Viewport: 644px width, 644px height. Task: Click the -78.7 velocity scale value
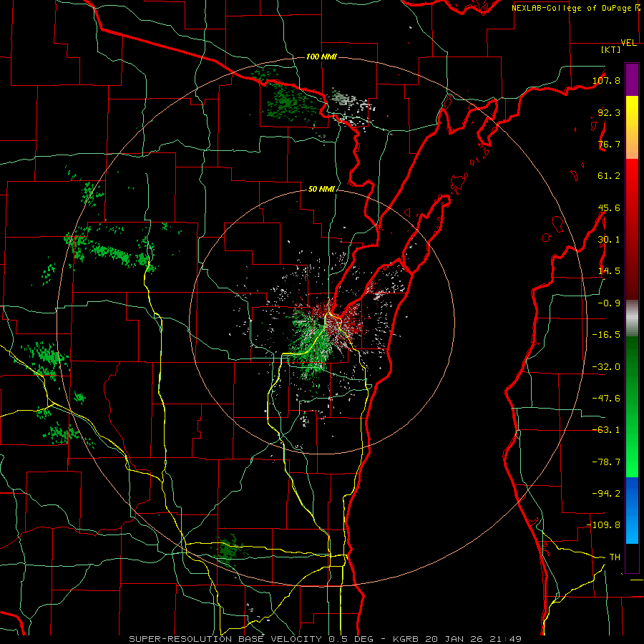coord(606,462)
